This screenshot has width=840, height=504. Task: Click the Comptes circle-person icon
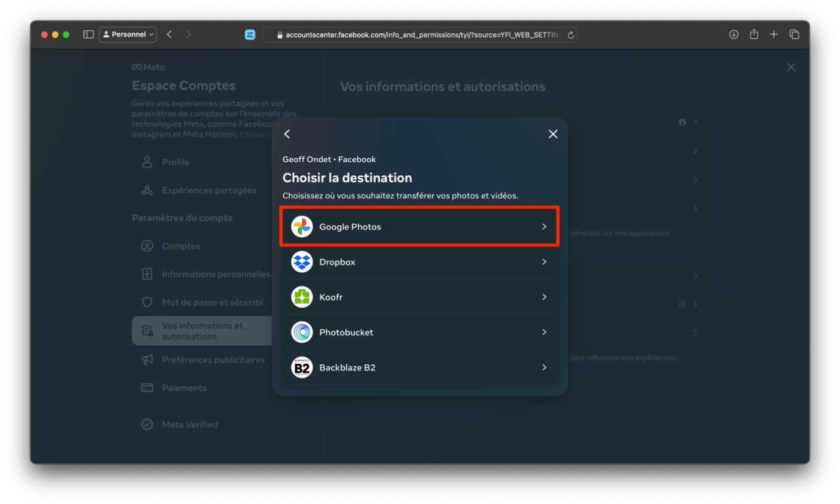pyautogui.click(x=147, y=246)
